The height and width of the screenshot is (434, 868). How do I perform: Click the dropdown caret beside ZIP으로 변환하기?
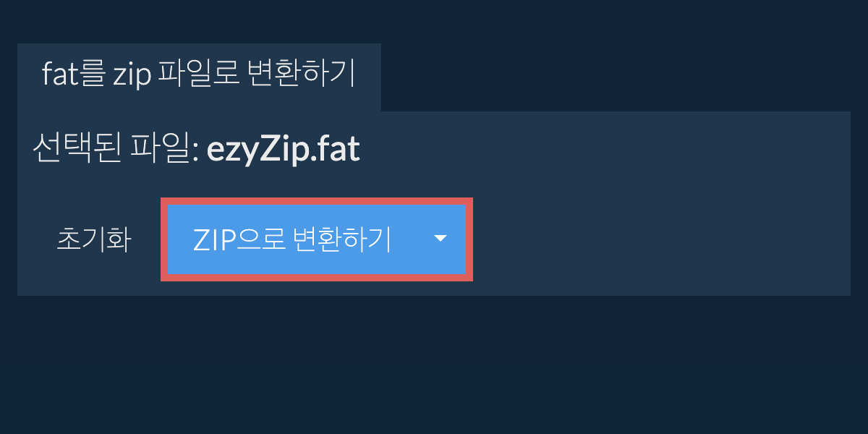(441, 239)
